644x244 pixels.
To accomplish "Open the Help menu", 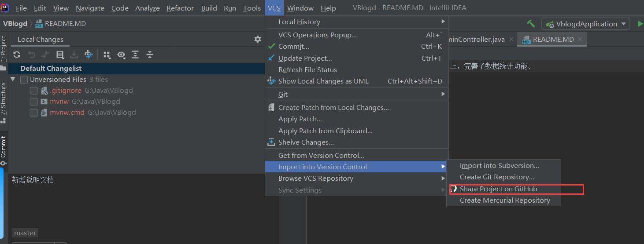I will tap(328, 8).
